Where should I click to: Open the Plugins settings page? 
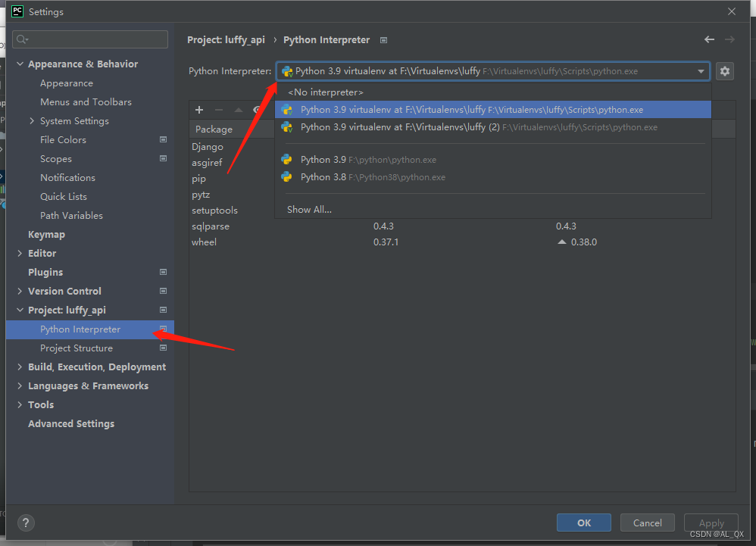point(45,273)
